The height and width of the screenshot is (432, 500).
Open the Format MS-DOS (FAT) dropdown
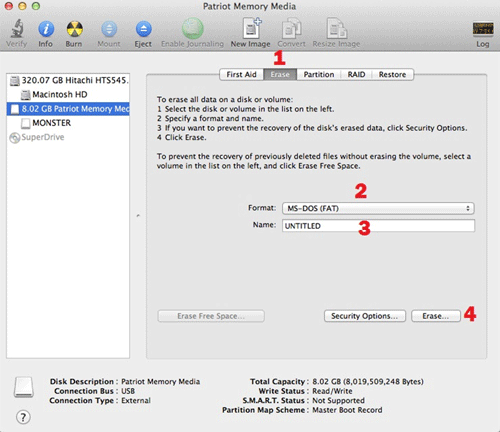(378, 209)
